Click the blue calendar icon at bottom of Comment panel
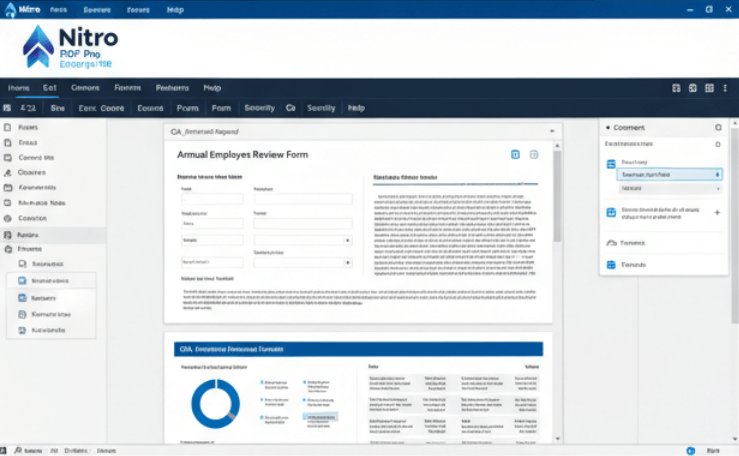 click(612, 265)
